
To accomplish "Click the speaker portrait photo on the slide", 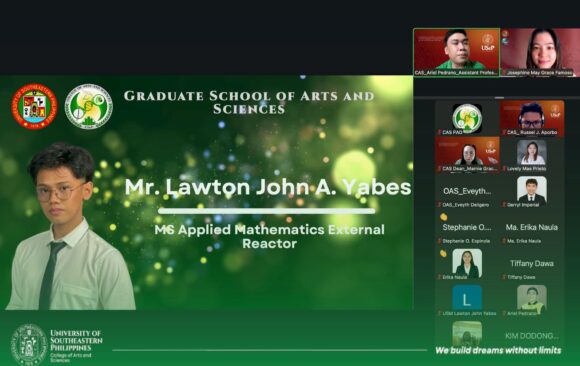I will pyautogui.click(x=70, y=226).
